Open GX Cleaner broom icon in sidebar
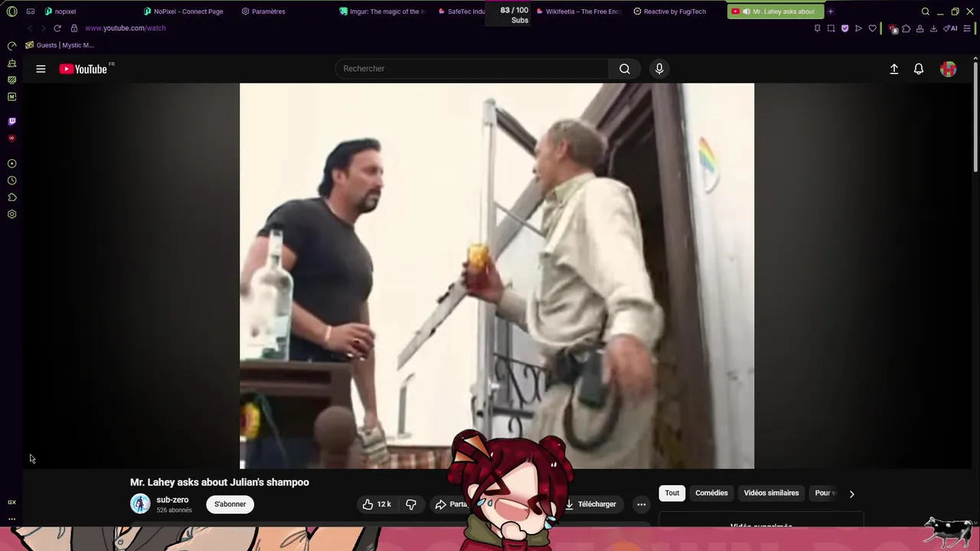 11,64
